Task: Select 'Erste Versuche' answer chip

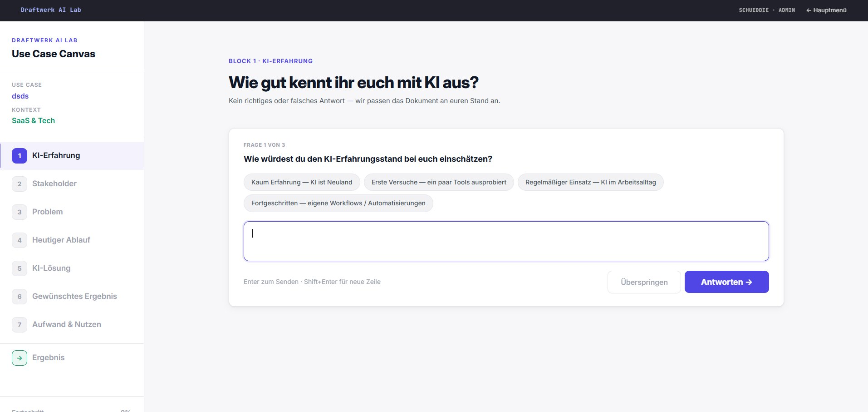Action: click(x=439, y=182)
